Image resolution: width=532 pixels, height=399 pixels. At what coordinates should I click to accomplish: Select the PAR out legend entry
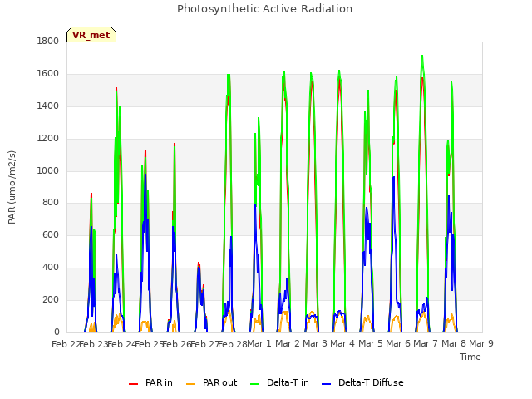tap(211, 382)
